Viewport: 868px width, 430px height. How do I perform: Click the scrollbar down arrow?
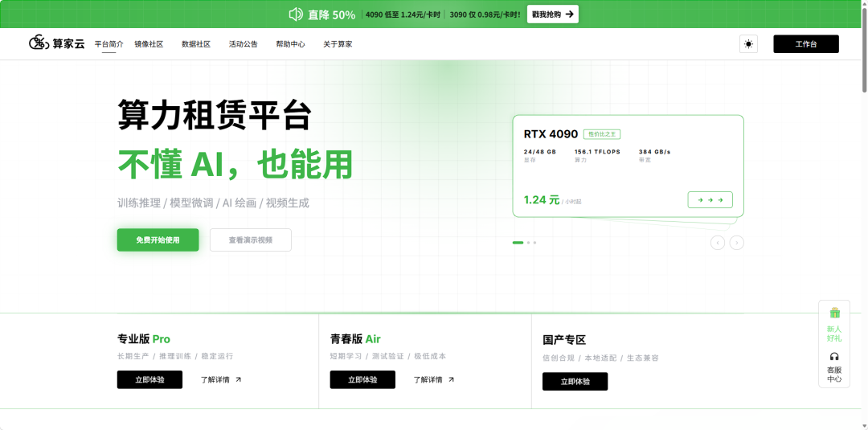pyautogui.click(x=863, y=425)
